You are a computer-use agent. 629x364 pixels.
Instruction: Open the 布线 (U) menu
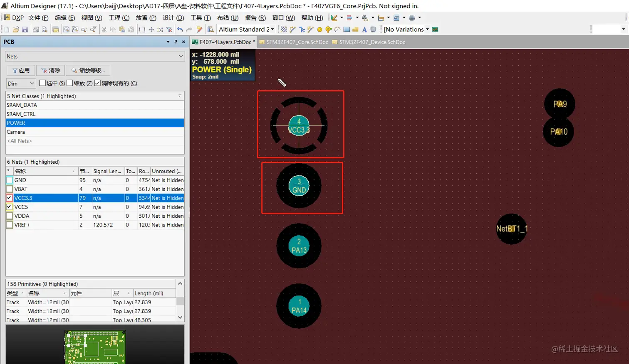tap(228, 18)
